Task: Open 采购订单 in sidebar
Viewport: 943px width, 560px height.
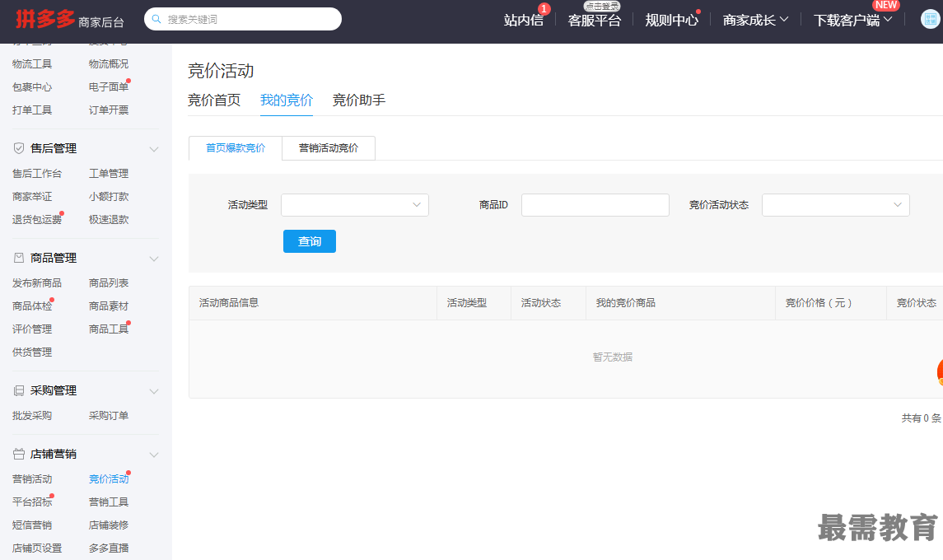Action: [108, 416]
